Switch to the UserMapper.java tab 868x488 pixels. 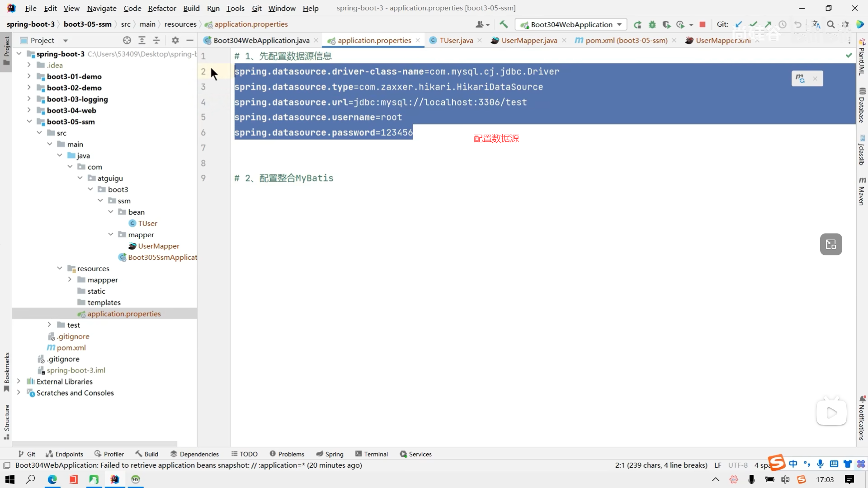pyautogui.click(x=529, y=40)
